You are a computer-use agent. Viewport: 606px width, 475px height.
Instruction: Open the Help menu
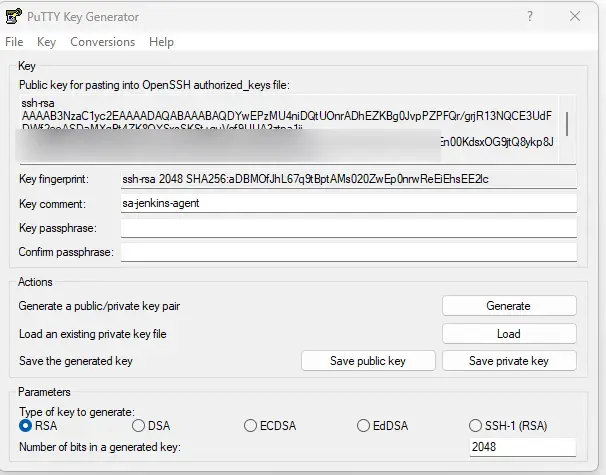pos(161,42)
